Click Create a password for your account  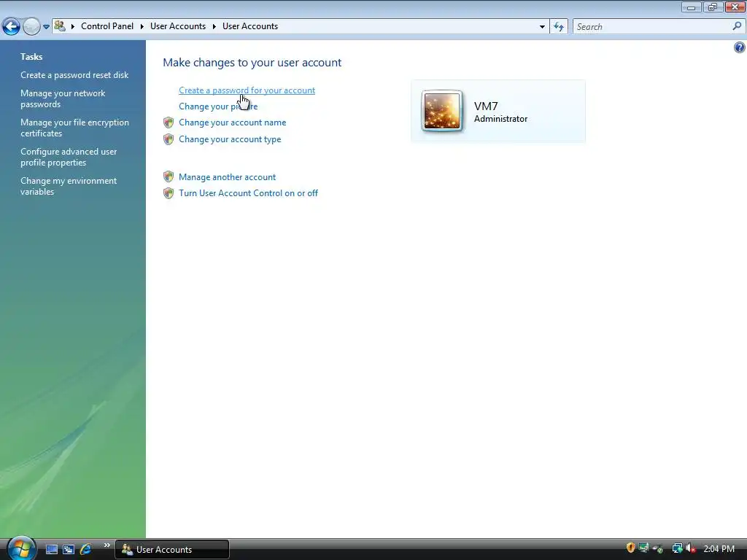(x=247, y=90)
